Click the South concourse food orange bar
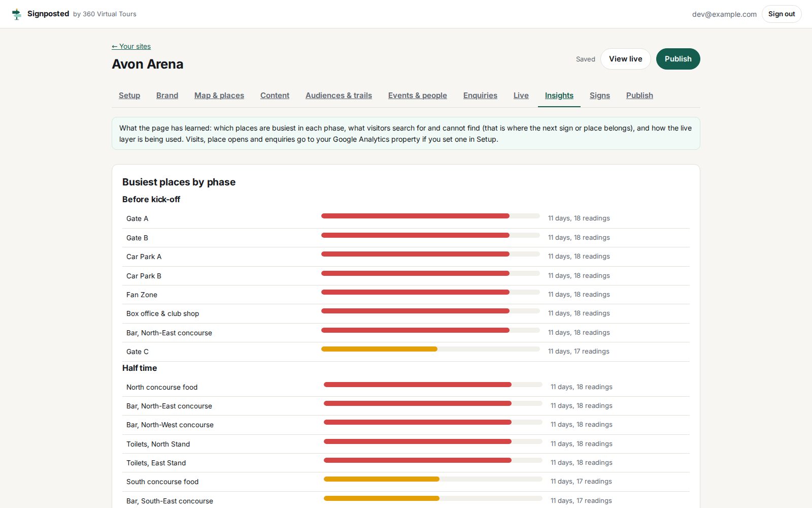 [x=382, y=479]
